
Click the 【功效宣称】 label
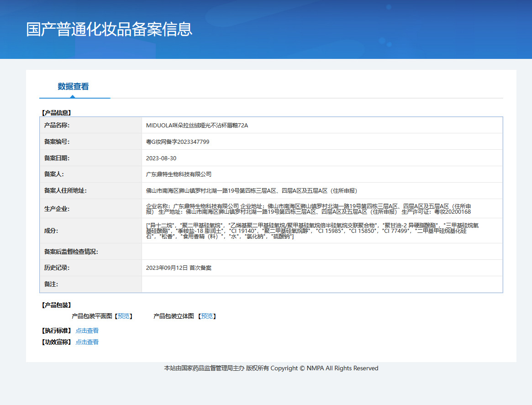pos(56,342)
